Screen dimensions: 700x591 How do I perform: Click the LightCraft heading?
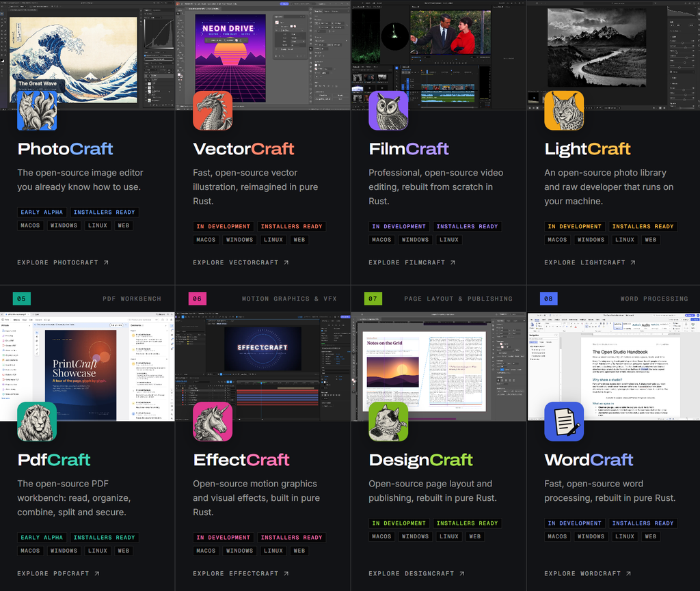point(587,150)
